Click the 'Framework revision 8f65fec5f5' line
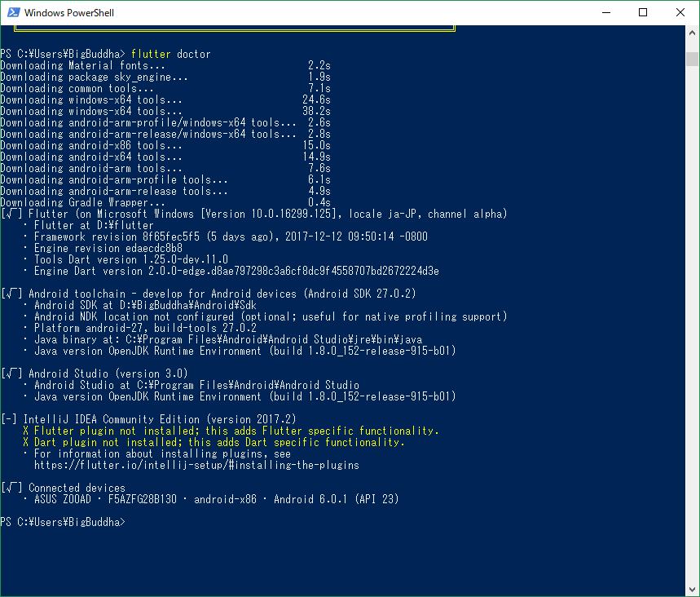Image resolution: width=700 pixels, height=597 pixels. click(x=226, y=237)
